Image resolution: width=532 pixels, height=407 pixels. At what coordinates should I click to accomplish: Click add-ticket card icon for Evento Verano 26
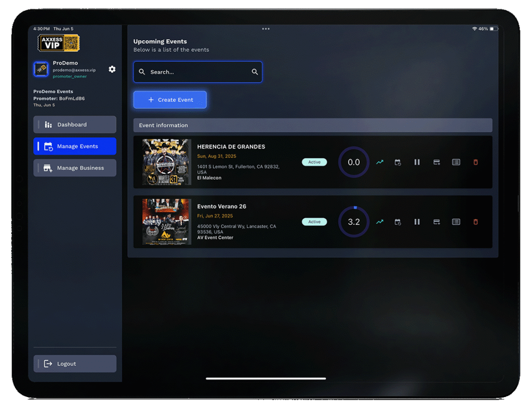point(436,222)
